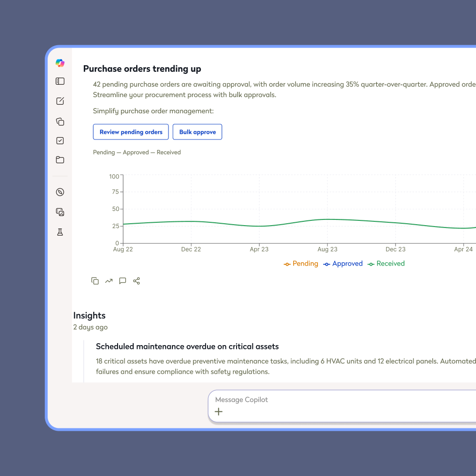This screenshot has height=476, width=476.
Task: Click the Copilot logo icon
Action: 60,63
